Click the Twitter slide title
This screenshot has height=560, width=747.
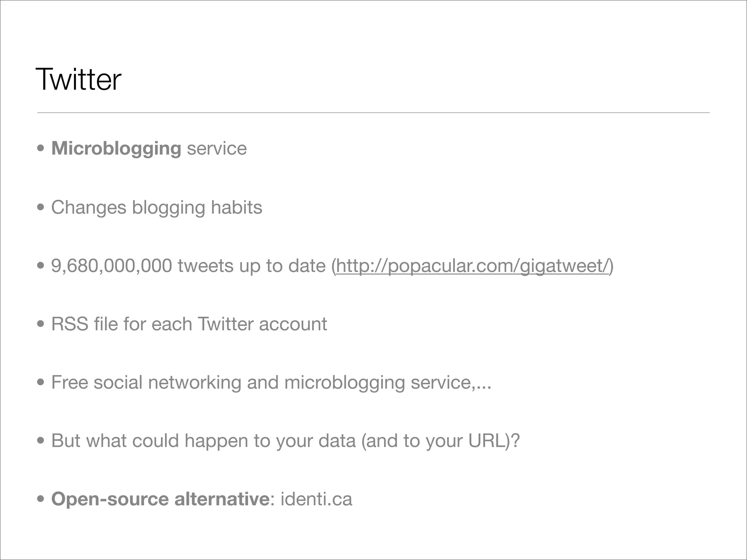[78, 80]
